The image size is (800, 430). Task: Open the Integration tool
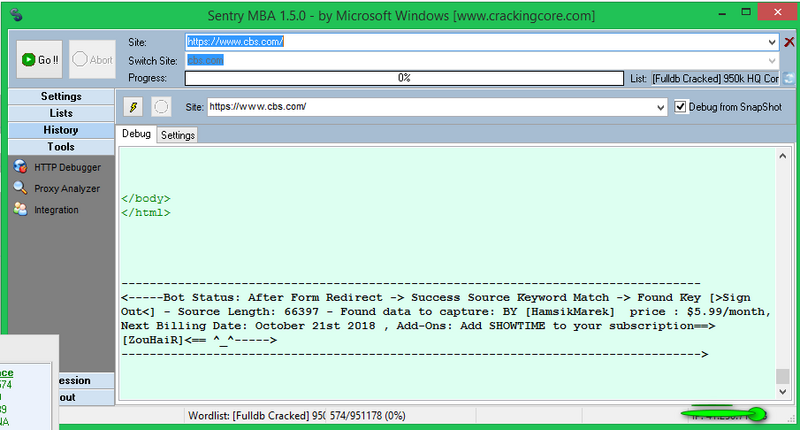tap(46, 210)
